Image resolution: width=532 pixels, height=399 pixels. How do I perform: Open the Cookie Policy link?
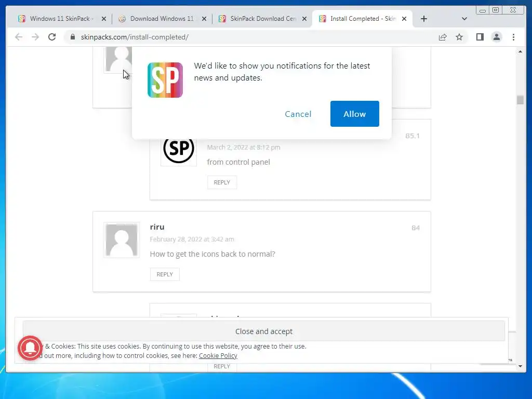pos(218,355)
